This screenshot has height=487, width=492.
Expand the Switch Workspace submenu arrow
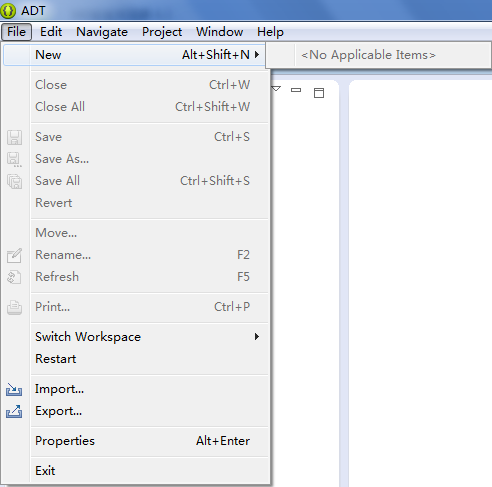[x=257, y=336]
